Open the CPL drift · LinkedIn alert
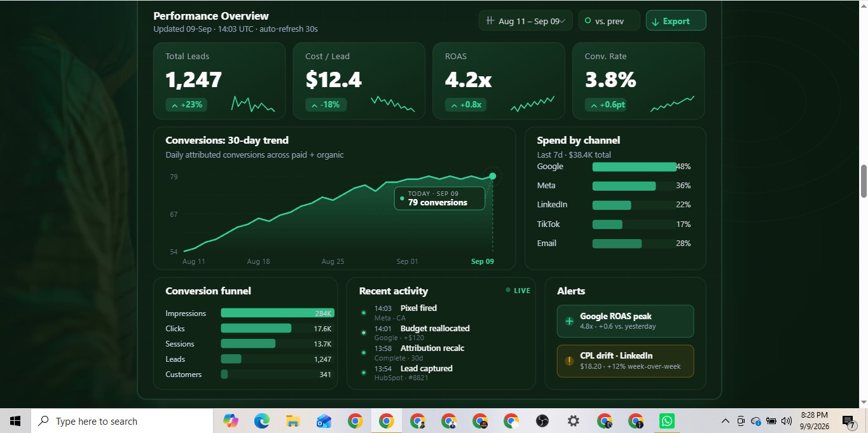 point(625,361)
